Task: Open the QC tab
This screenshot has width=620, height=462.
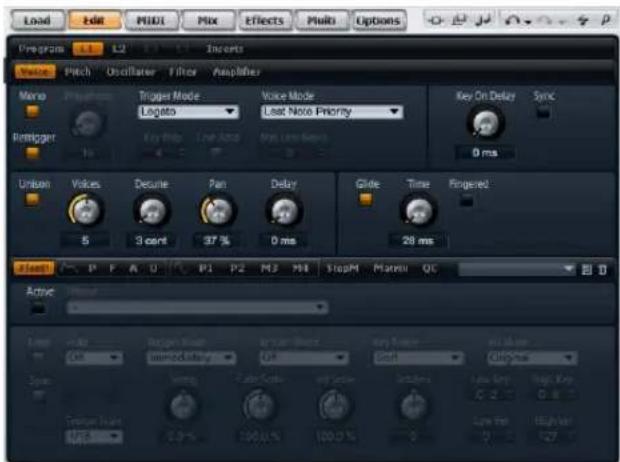Action: pos(430,269)
